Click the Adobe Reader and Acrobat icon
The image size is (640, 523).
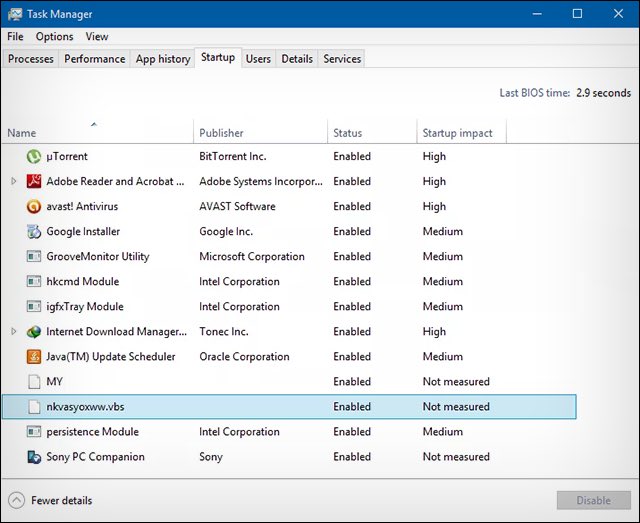[34, 181]
